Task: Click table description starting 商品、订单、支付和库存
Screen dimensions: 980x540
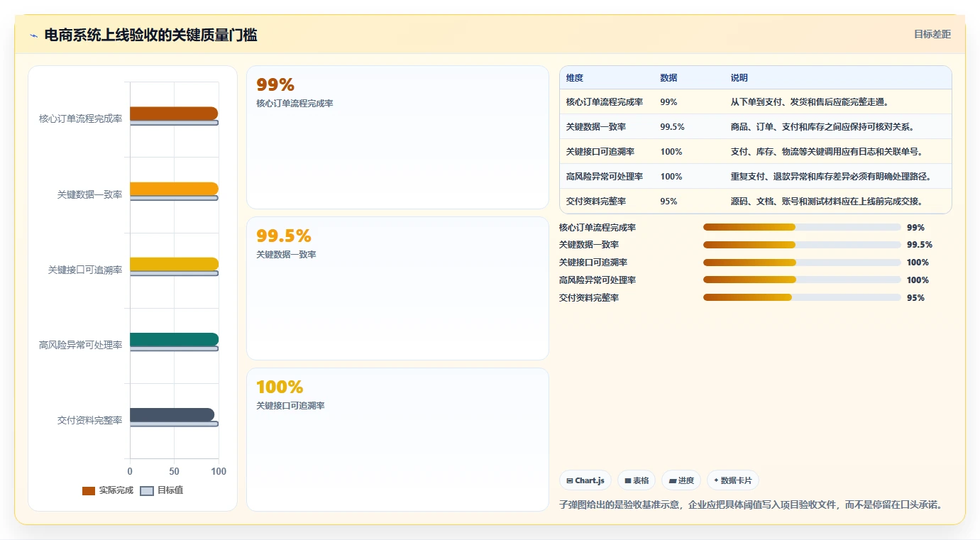Action: [823, 127]
